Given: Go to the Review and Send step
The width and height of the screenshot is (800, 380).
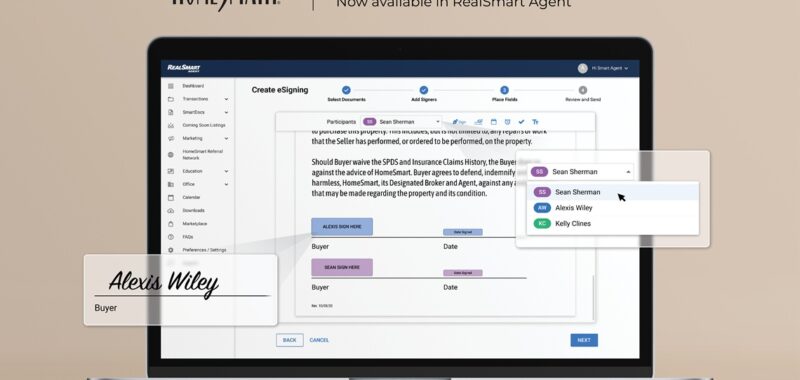Looking at the screenshot, I should click(x=583, y=94).
